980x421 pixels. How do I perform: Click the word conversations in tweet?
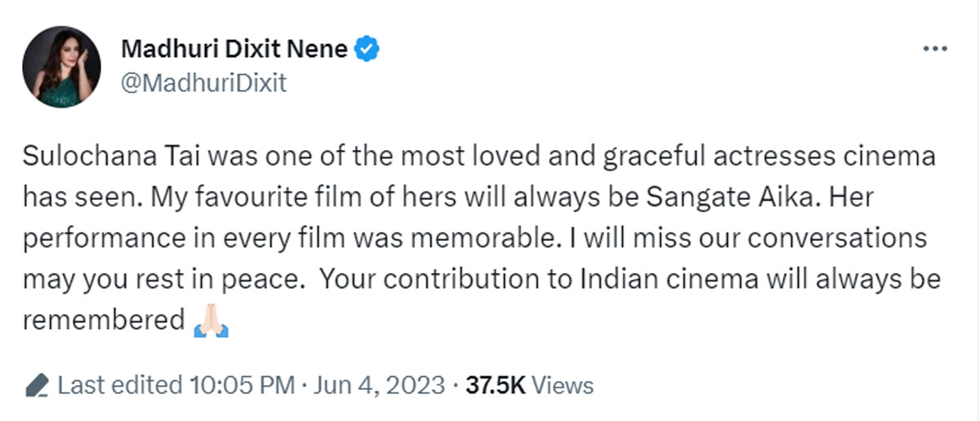826,239
